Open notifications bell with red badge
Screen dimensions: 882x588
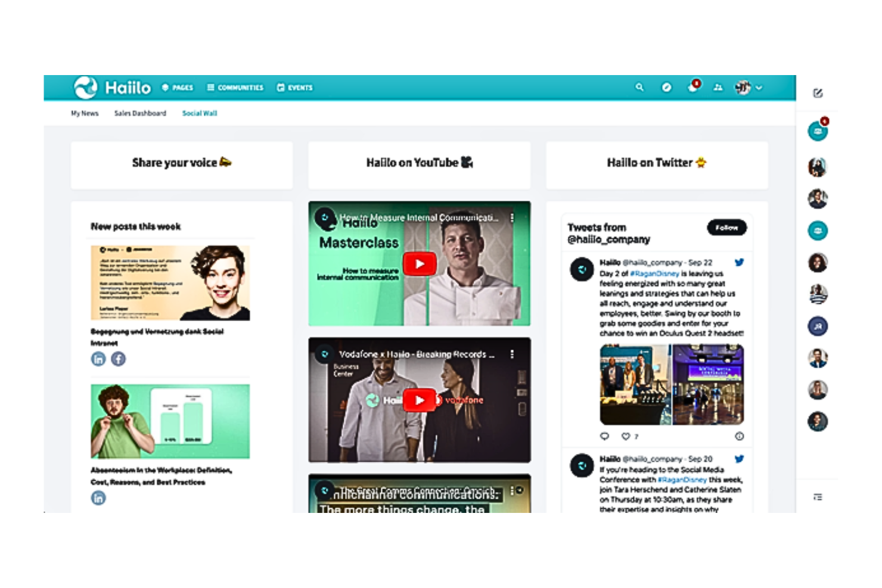pos(693,86)
